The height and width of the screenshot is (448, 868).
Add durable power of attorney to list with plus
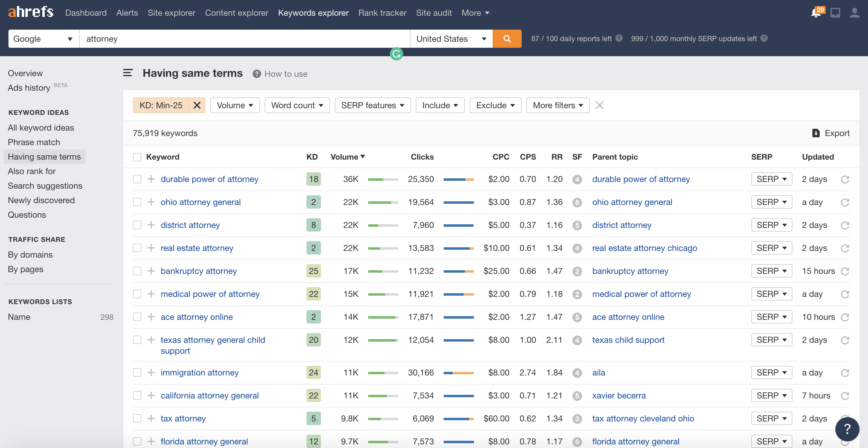pos(151,179)
